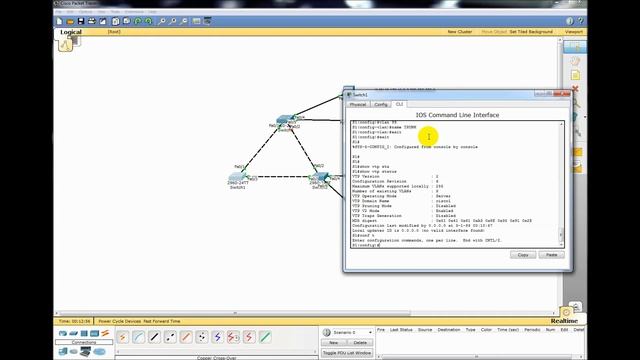Click the green Redo arrow icon
Viewport: 640px width, 360px height.
click(x=149, y=21)
